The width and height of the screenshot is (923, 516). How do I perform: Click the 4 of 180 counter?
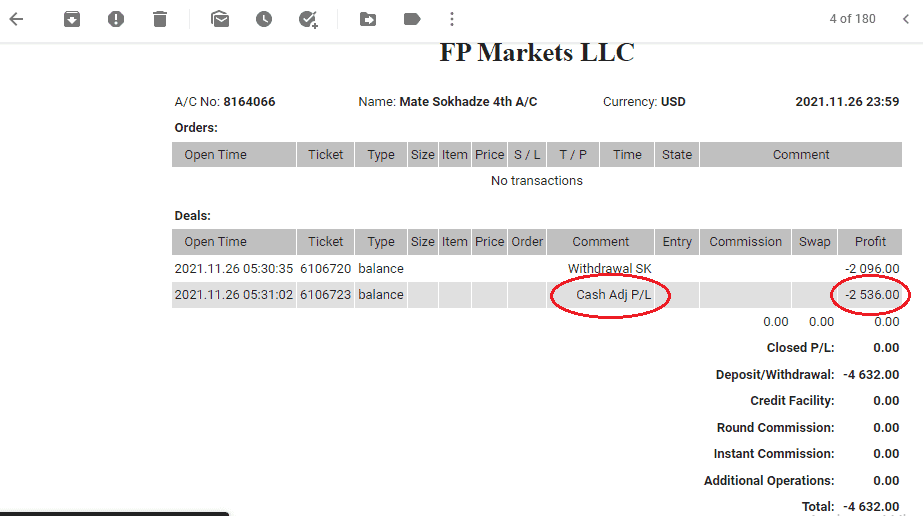pos(852,19)
